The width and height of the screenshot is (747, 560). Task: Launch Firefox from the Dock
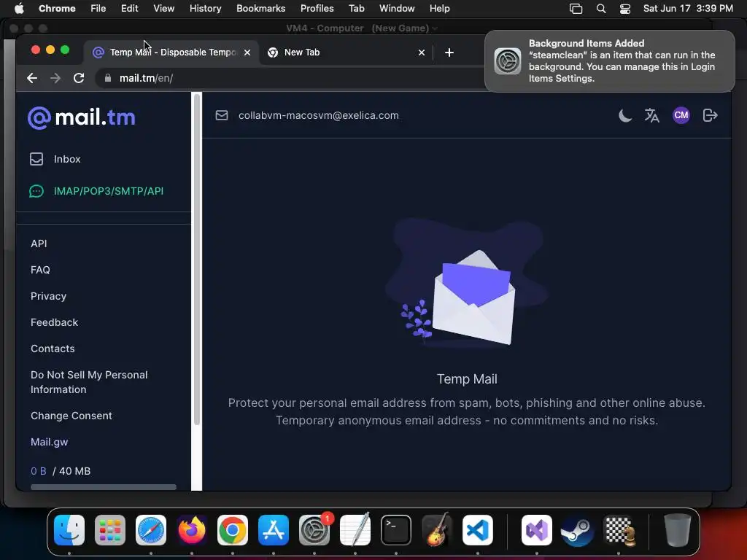(x=192, y=530)
